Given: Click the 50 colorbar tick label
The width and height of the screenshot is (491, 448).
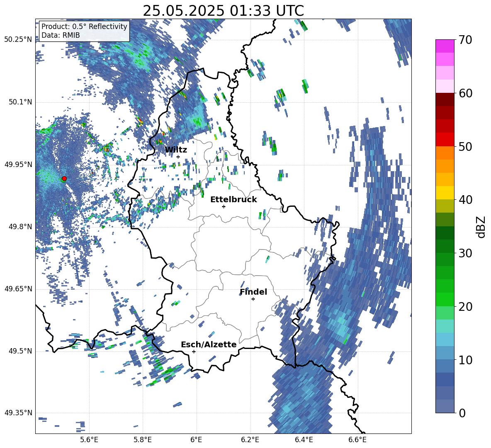Looking at the screenshot, I should pos(465,147).
